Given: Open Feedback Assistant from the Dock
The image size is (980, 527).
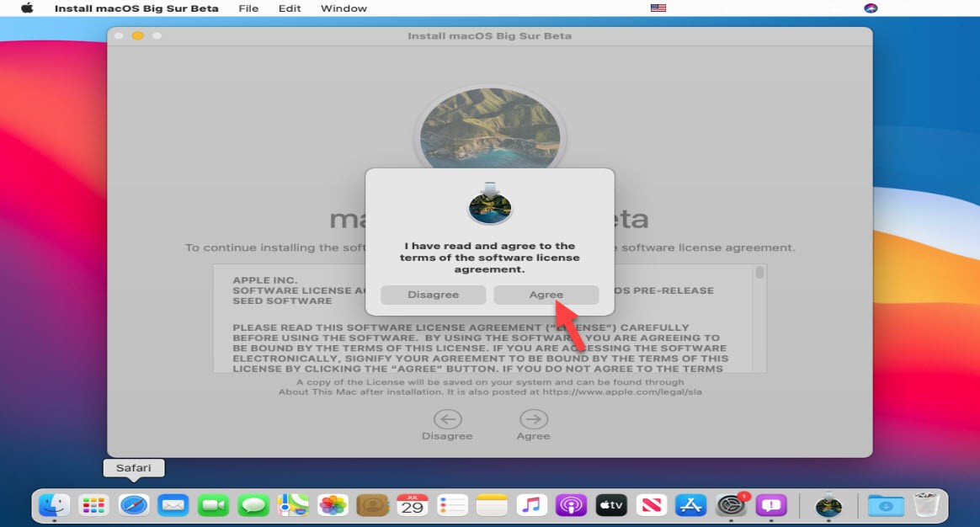Looking at the screenshot, I should pyautogui.click(x=771, y=505).
